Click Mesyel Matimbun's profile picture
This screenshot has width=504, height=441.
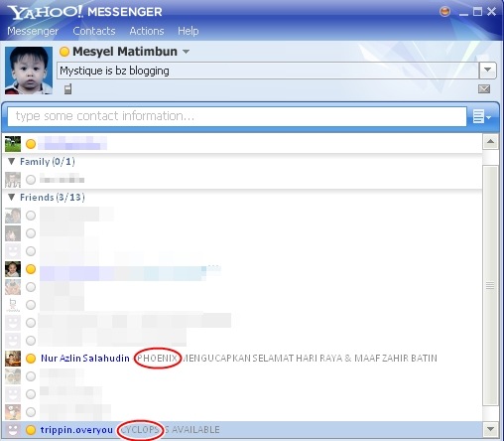pos(29,71)
